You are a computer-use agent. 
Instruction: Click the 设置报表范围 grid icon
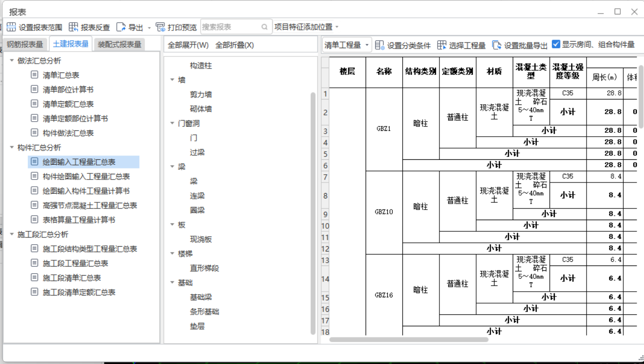point(11,27)
